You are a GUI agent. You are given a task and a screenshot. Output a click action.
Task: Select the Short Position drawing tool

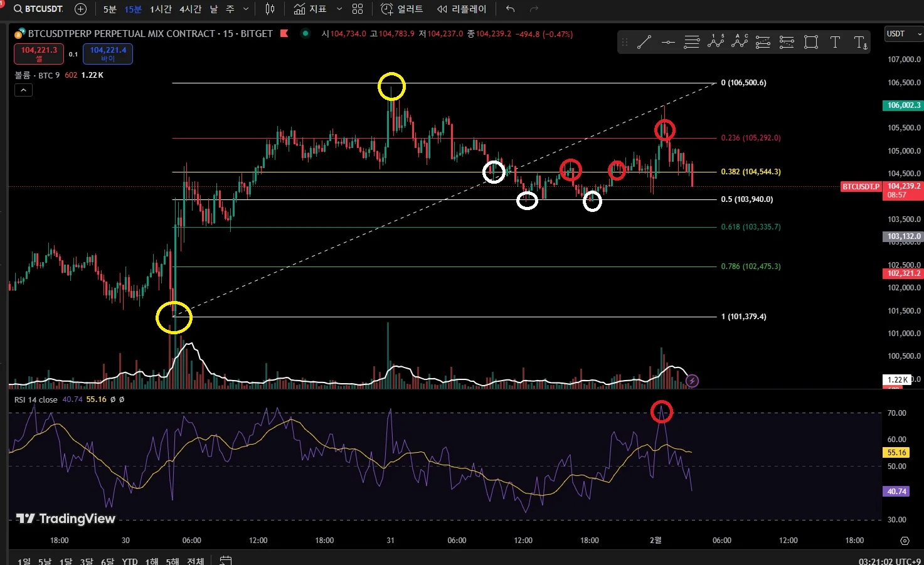(x=787, y=42)
